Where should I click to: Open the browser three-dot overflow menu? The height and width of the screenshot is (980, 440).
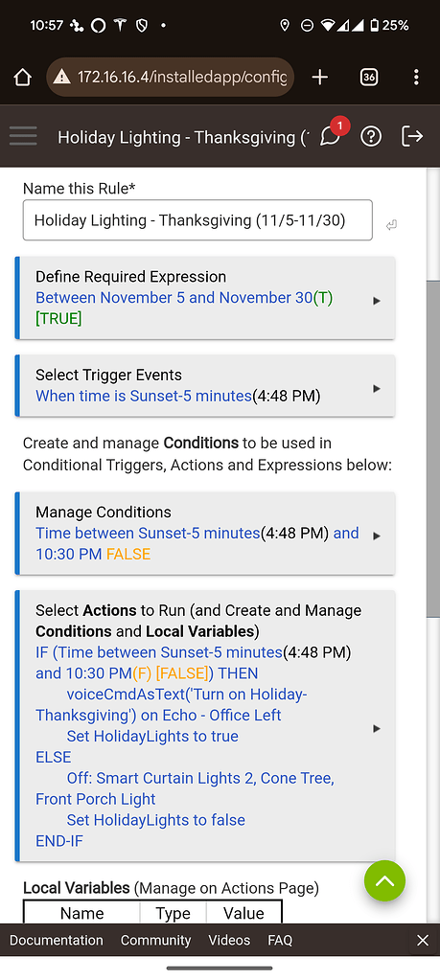pos(416,77)
